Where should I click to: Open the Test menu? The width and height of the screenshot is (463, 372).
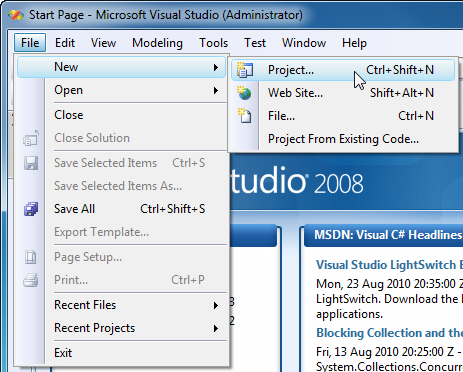(x=255, y=43)
